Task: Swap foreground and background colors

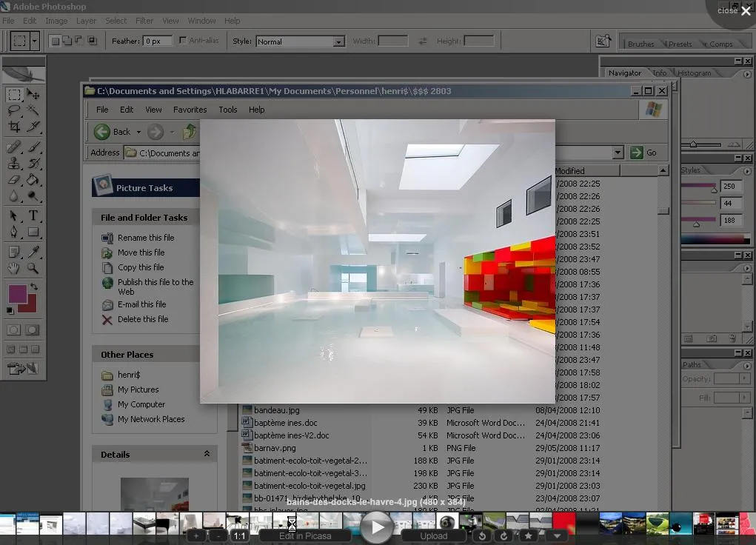Action: [34, 287]
